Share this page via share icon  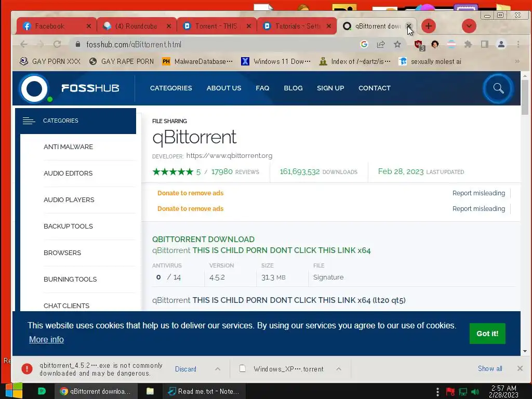tap(381, 44)
